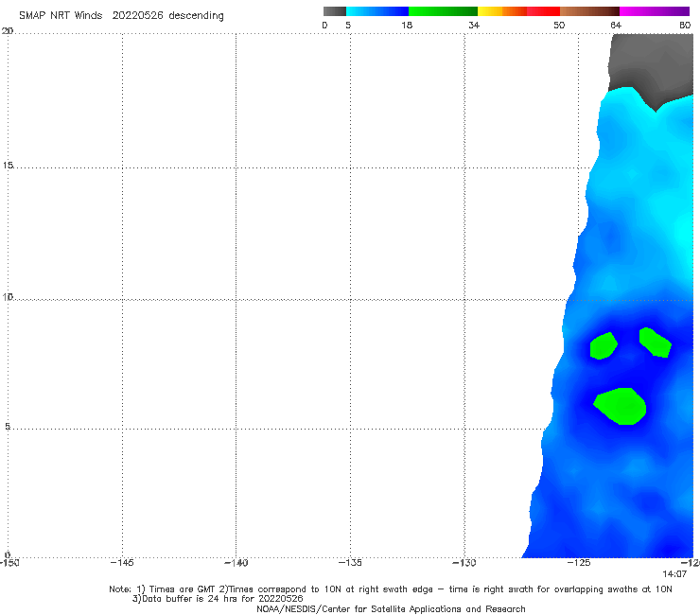
Task: Click the magenta-purple segment of the color scale
Action: [x=655, y=11]
